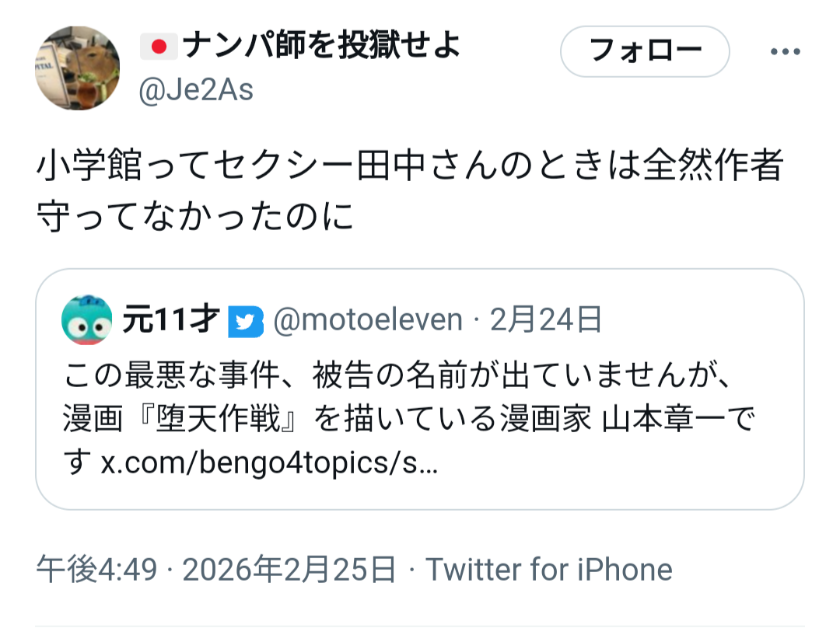Screen dimensions: 840x635
Task: Click the 午後4:49 timestamp
Action: (96, 570)
